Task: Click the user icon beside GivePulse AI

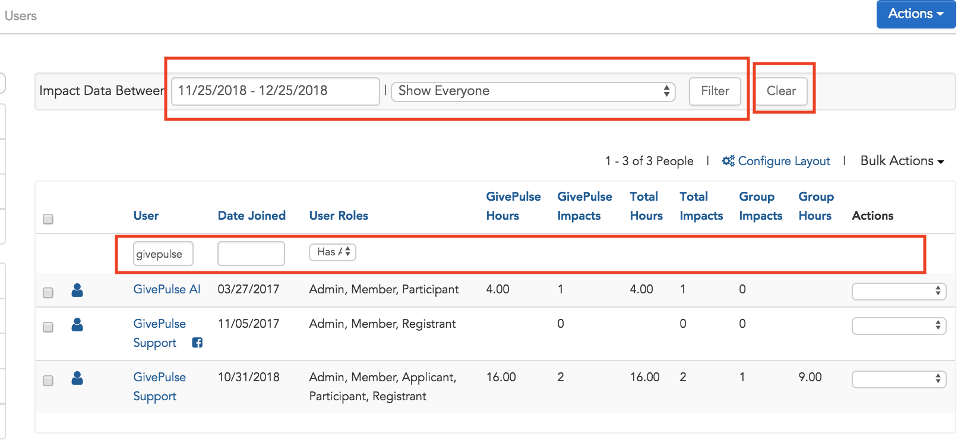Action: click(77, 290)
